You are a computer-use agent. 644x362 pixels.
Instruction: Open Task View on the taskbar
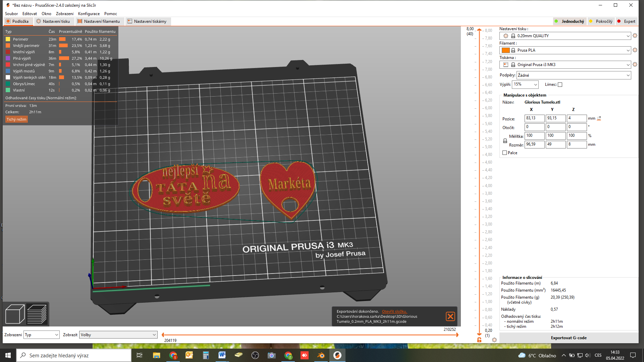tap(140, 355)
